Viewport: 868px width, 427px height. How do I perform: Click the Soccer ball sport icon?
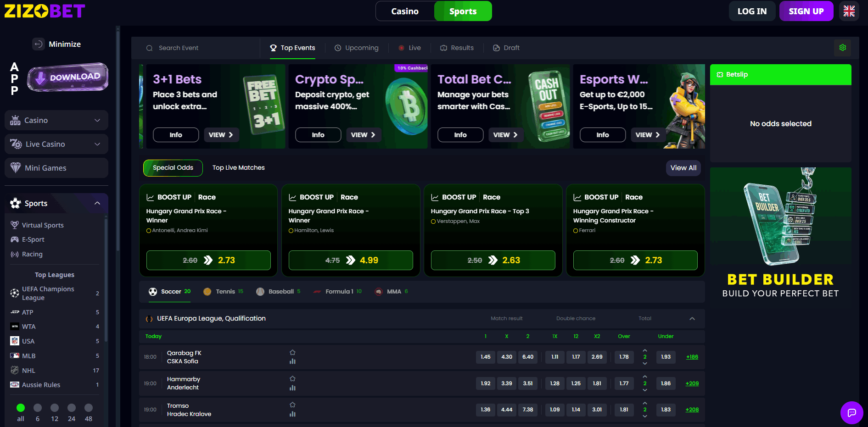[153, 291]
